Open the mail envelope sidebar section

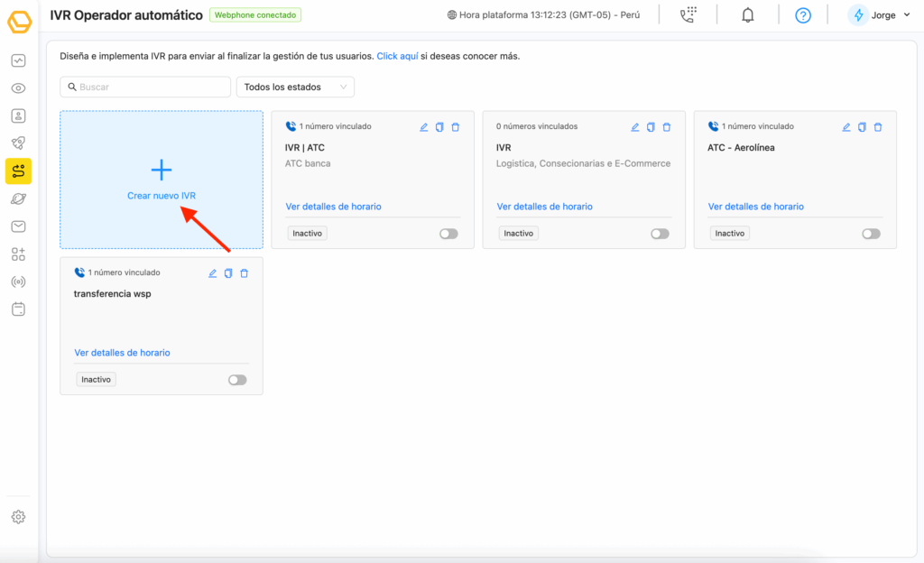click(x=18, y=226)
